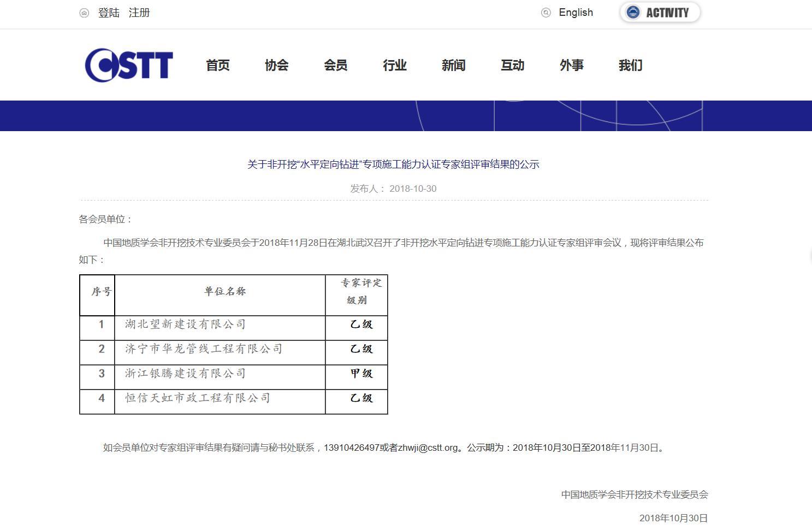Select company 济宁市华龙管线工程有限公司
The height and width of the screenshot is (530, 812).
coord(204,349)
